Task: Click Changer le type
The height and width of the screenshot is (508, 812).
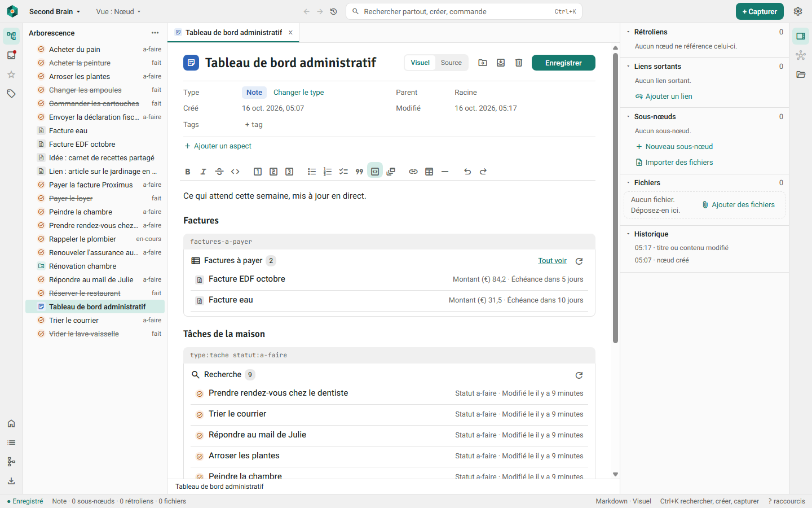Action: tap(299, 93)
